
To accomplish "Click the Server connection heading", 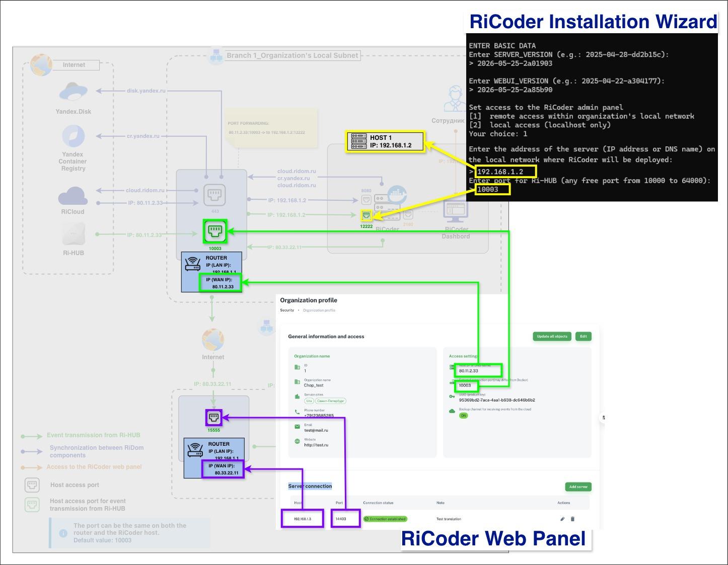I will pyautogui.click(x=310, y=486).
